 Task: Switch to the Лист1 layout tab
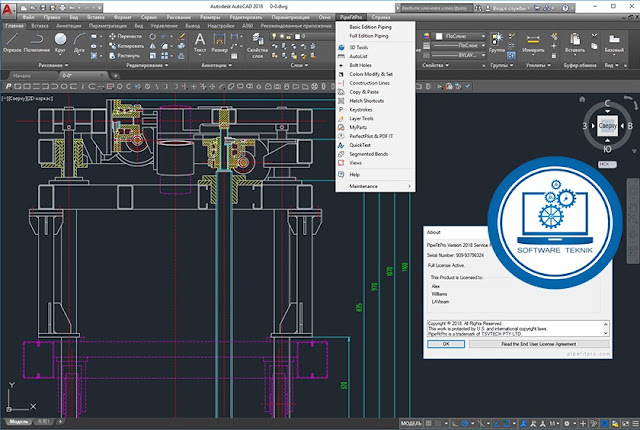[x=43, y=421]
